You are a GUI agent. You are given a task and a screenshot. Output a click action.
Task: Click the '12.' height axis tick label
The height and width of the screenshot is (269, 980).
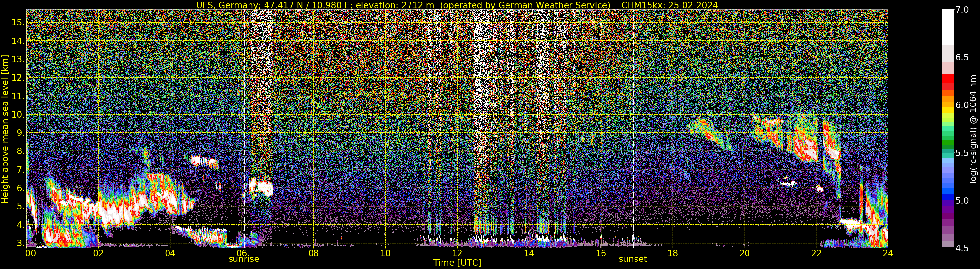click(x=18, y=78)
